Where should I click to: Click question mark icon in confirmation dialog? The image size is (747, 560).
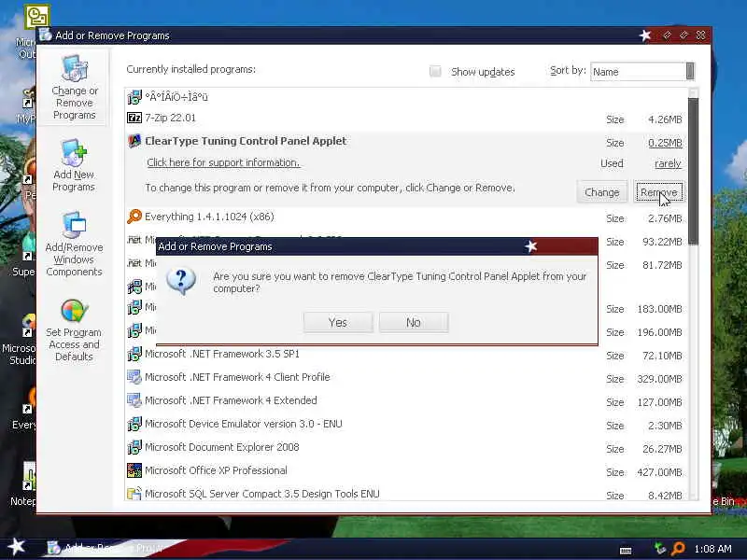coord(181,281)
